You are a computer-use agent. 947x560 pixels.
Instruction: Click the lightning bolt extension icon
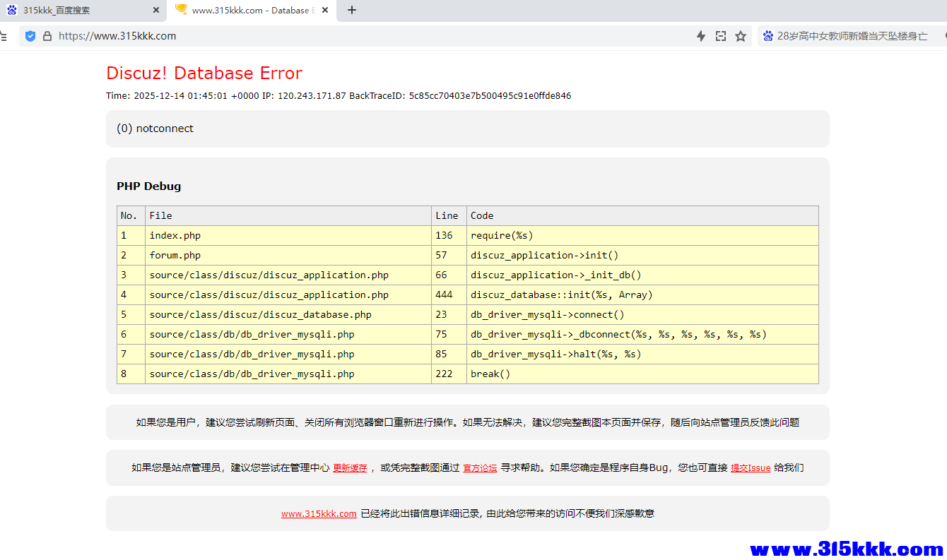700,35
